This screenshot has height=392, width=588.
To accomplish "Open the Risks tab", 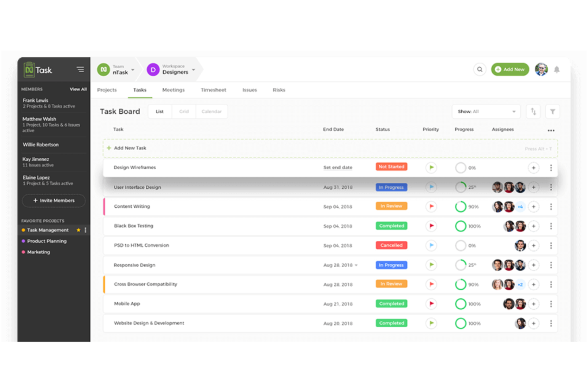I will click(x=279, y=90).
